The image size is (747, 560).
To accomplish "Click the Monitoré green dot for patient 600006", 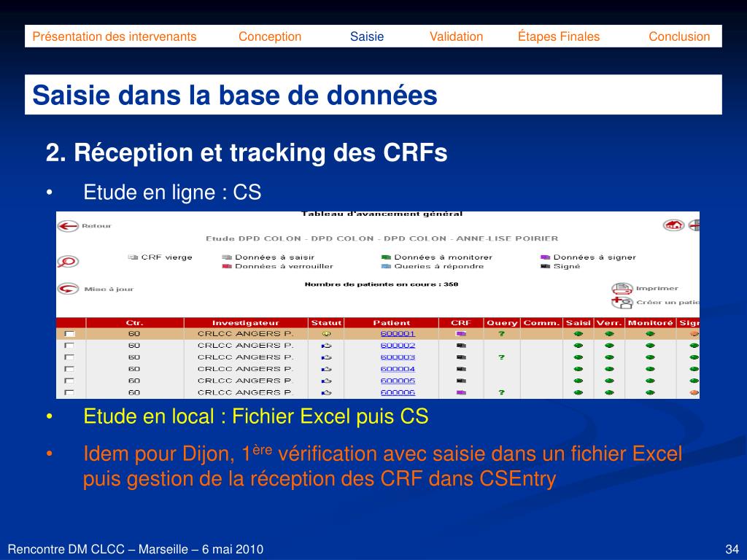I will 650,392.
